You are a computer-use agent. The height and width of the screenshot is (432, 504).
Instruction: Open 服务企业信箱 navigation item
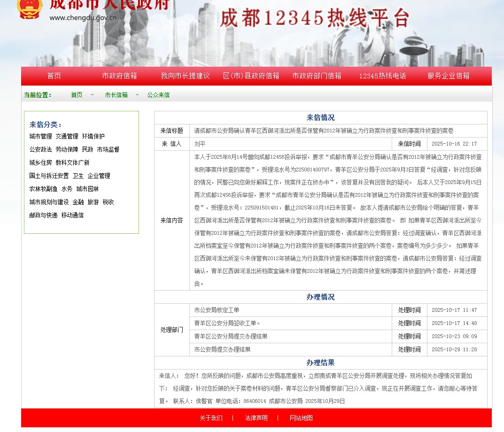(x=449, y=76)
